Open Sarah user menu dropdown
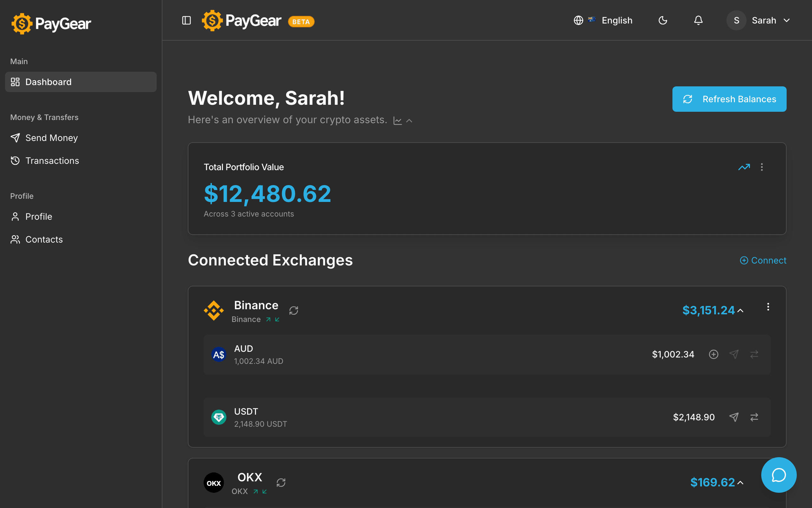Screen dimensions: 812x508 click(x=759, y=21)
